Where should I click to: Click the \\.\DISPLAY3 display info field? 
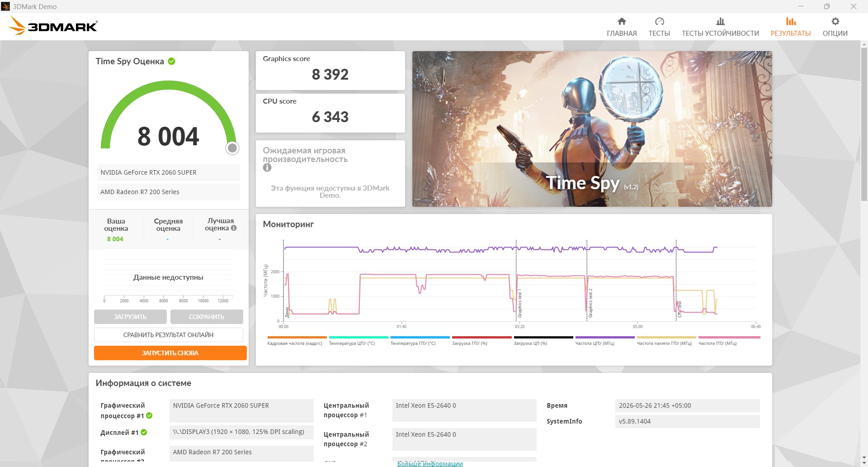click(x=241, y=432)
